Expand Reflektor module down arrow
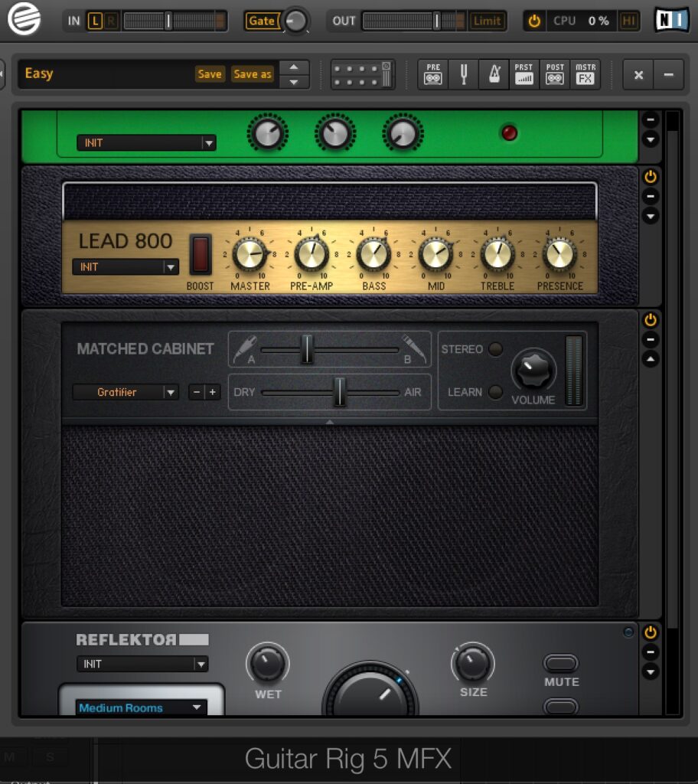 click(x=651, y=672)
